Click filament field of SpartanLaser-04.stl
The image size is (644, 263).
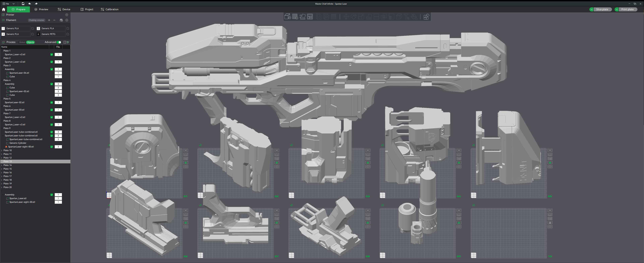coord(58,73)
